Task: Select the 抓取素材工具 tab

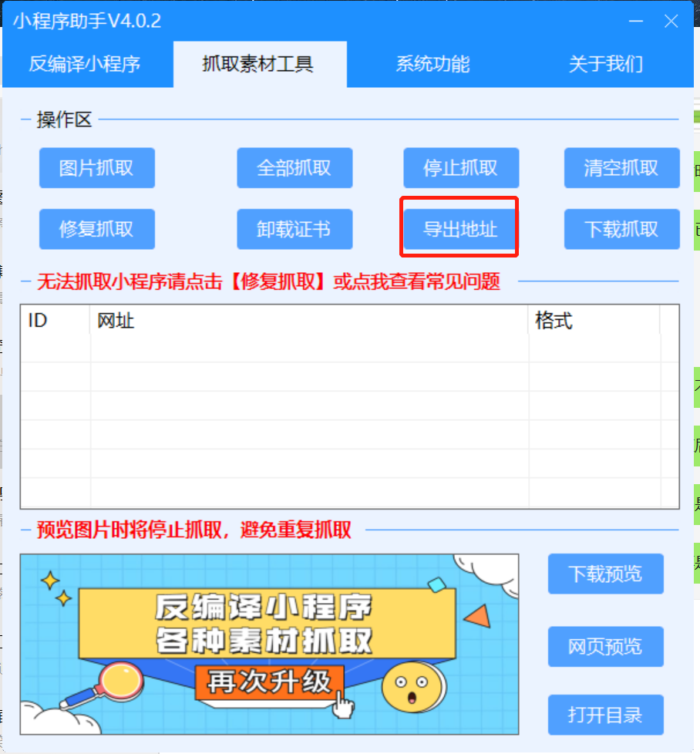Action: pyautogui.click(x=260, y=64)
